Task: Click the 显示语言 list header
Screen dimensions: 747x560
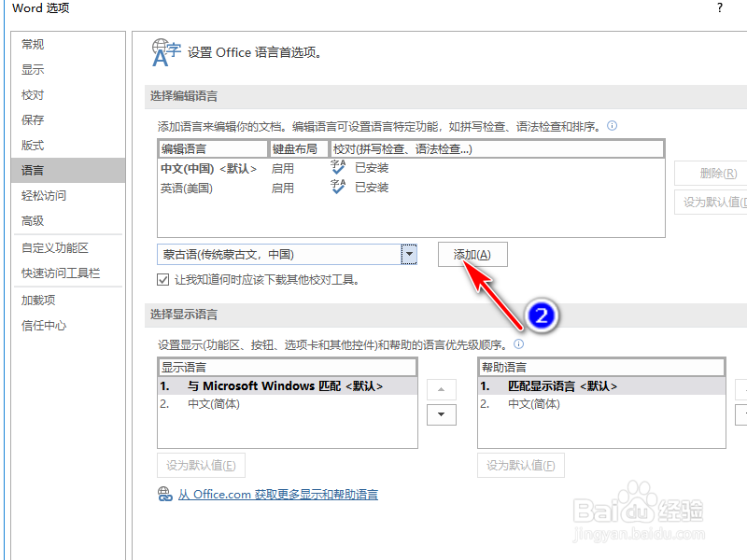Action: point(288,367)
